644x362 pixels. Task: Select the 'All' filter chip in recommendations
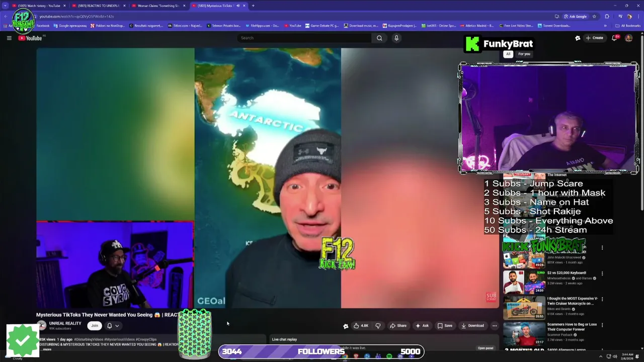coord(508,54)
